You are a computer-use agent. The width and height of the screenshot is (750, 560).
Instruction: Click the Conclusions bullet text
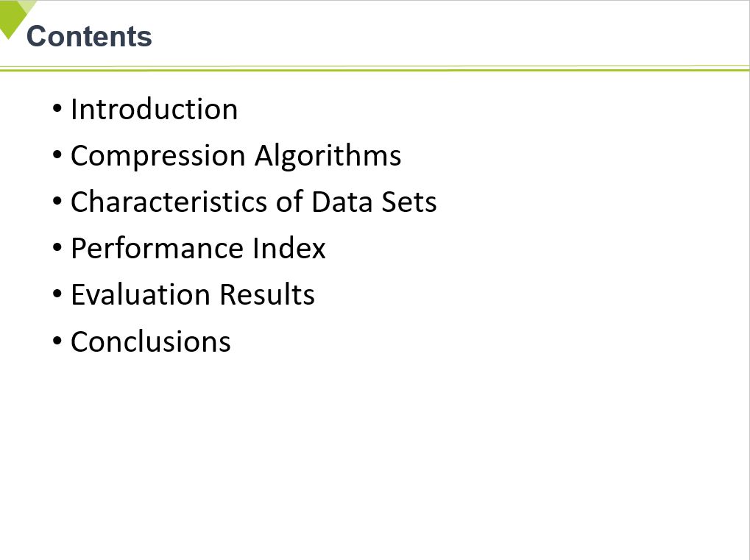(150, 341)
